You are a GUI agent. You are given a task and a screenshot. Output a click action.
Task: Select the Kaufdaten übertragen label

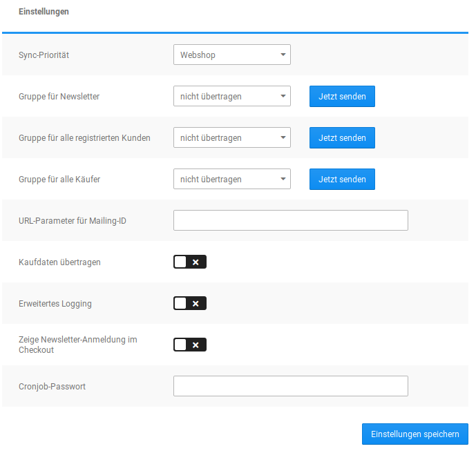(59, 262)
